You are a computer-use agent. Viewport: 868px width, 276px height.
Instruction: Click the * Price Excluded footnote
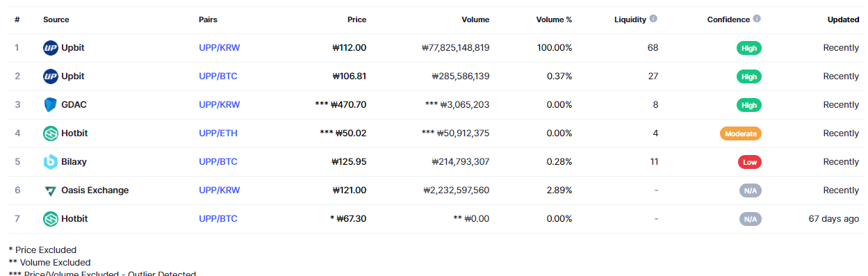(x=42, y=250)
